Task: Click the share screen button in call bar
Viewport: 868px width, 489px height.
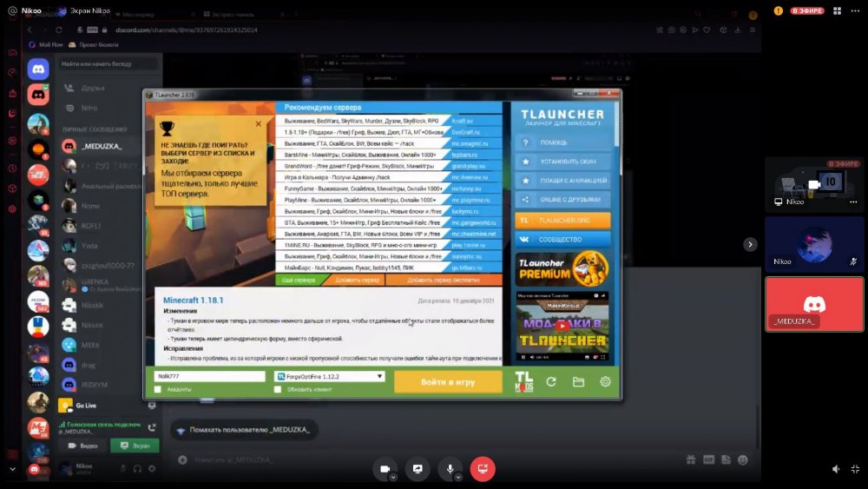Action: click(418, 469)
